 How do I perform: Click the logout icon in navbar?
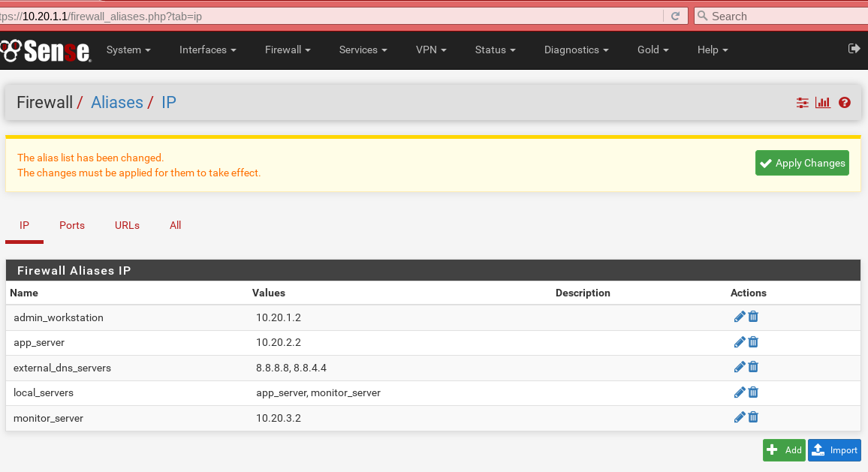pyautogui.click(x=854, y=49)
